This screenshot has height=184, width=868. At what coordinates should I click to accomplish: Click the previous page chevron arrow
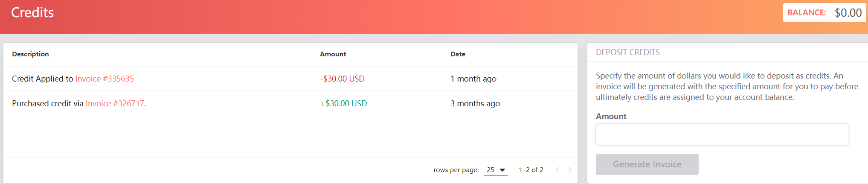[x=557, y=170]
